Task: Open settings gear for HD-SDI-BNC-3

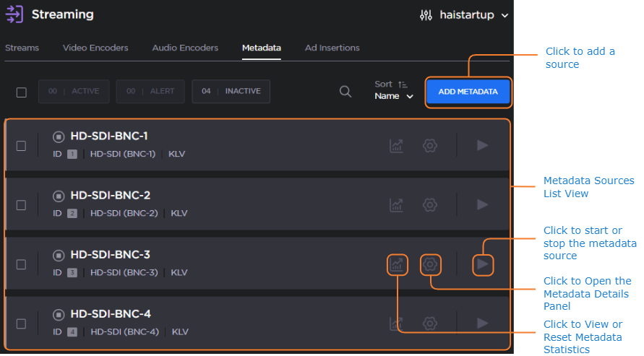Action: (430, 264)
